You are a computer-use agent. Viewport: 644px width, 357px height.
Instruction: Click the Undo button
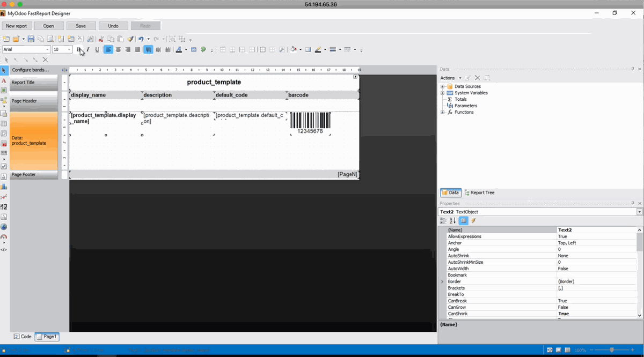[x=113, y=25]
